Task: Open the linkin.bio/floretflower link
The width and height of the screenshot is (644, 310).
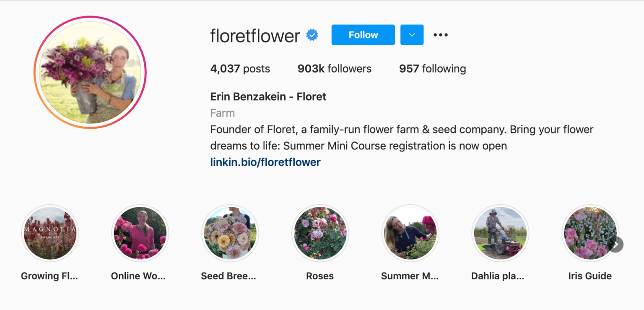Action: click(265, 162)
